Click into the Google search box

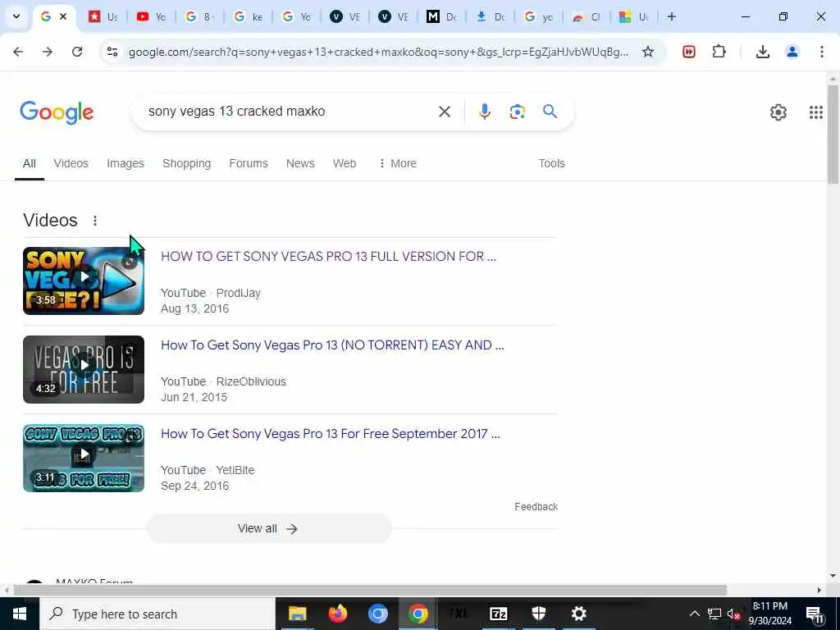(x=288, y=112)
